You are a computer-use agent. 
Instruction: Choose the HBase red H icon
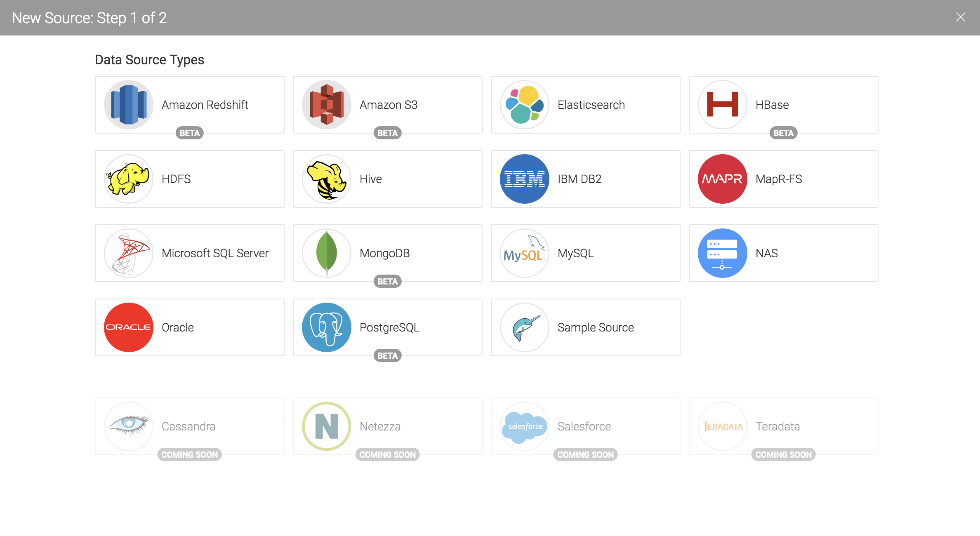723,105
